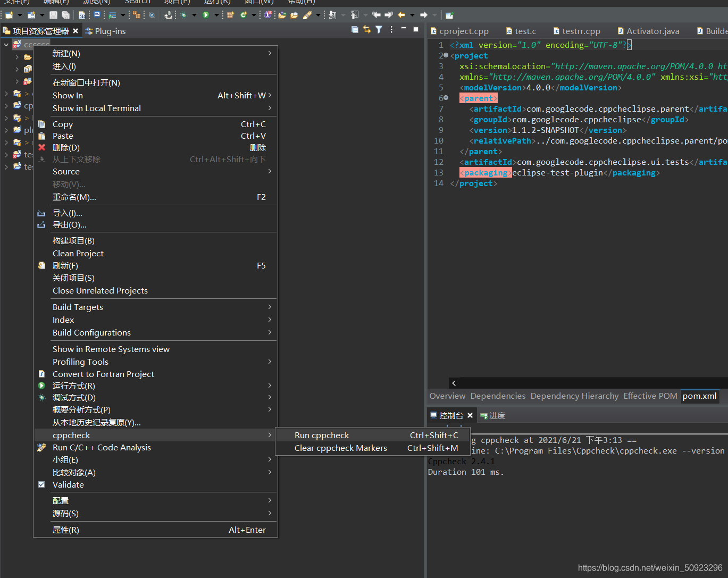Click Collapse All icon in project explorer

tap(355, 30)
